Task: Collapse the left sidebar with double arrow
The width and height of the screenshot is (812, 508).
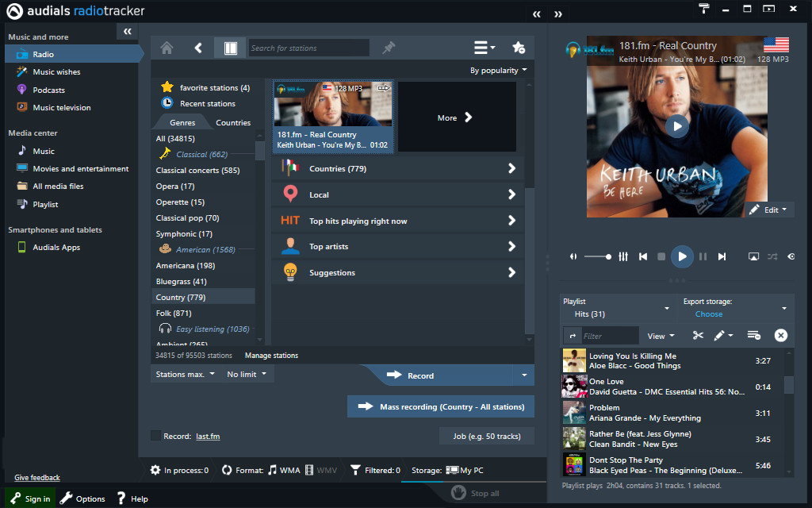Action: [x=128, y=32]
